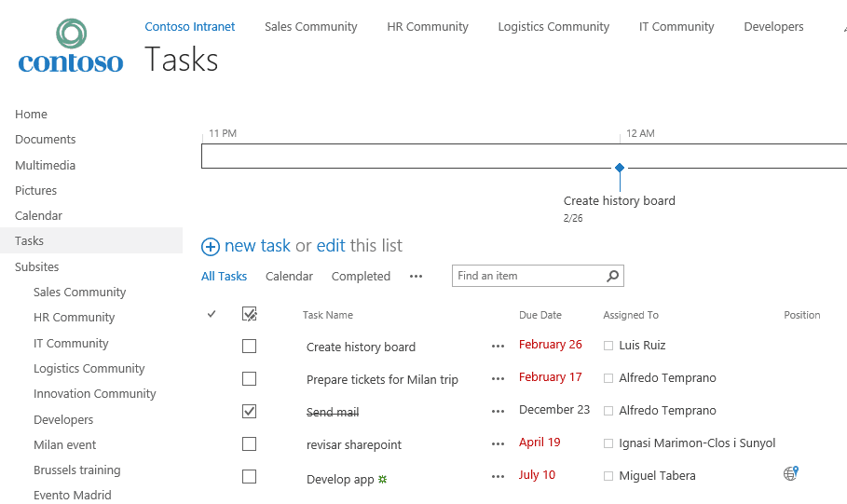Click the green new-item badge on Develop app
Image resolution: width=847 pixels, height=504 pixels.
tap(383, 479)
